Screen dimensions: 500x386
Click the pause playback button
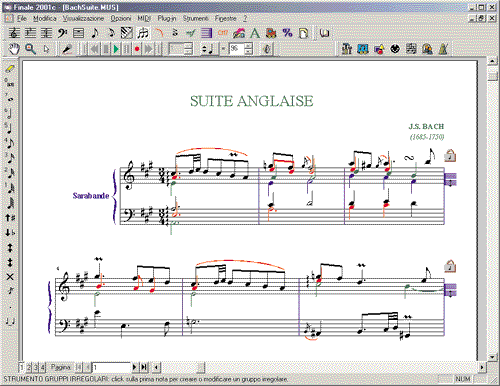point(127,49)
